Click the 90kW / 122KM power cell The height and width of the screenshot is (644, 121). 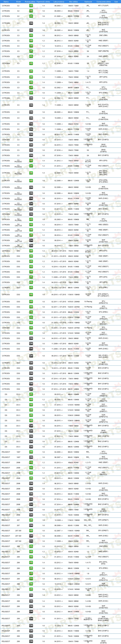[x=73, y=16]
